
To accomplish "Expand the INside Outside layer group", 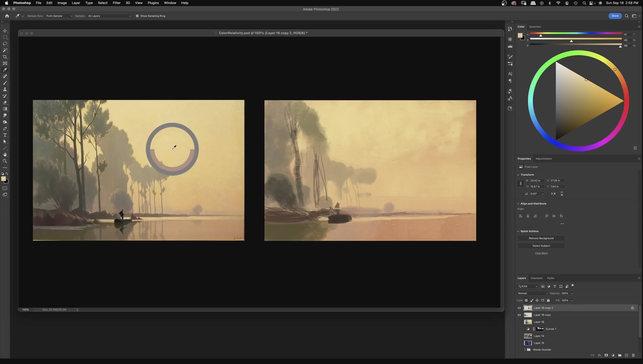I will point(525,350).
